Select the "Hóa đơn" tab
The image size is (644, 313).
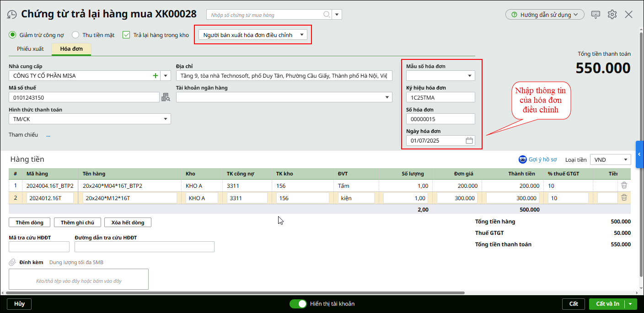click(x=71, y=49)
